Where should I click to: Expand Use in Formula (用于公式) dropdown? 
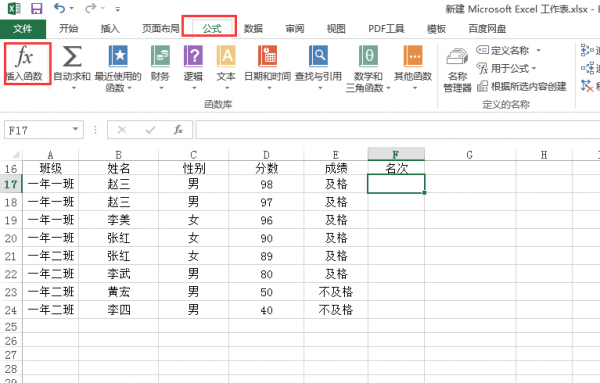(x=534, y=68)
